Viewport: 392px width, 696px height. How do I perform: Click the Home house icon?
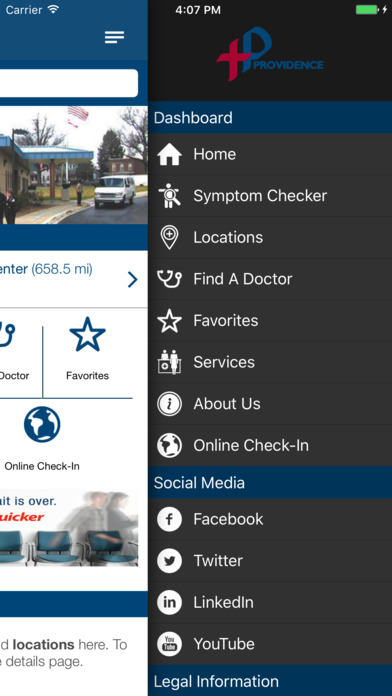coord(169,154)
